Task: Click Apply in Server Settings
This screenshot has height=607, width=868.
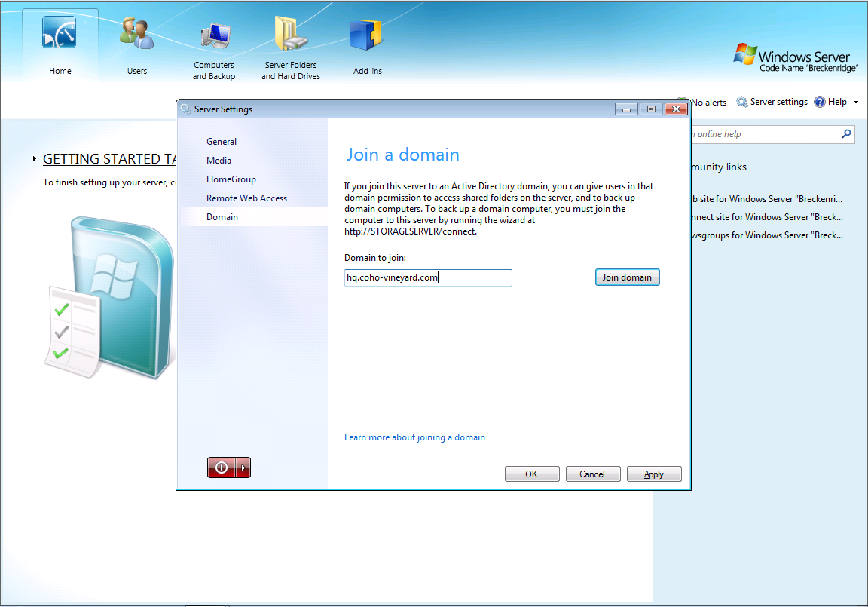Action: click(654, 474)
